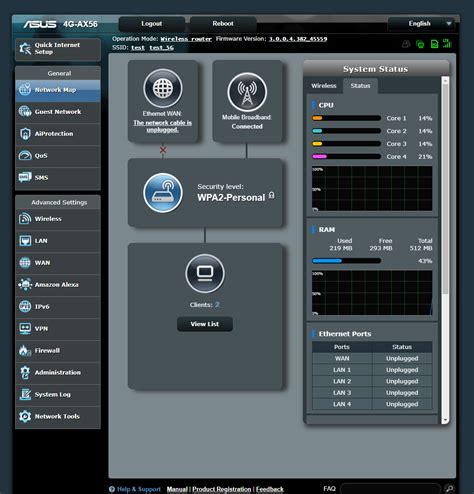The width and height of the screenshot is (474, 494).
Task: Switch to the Status tab in System Status
Action: pos(360,86)
